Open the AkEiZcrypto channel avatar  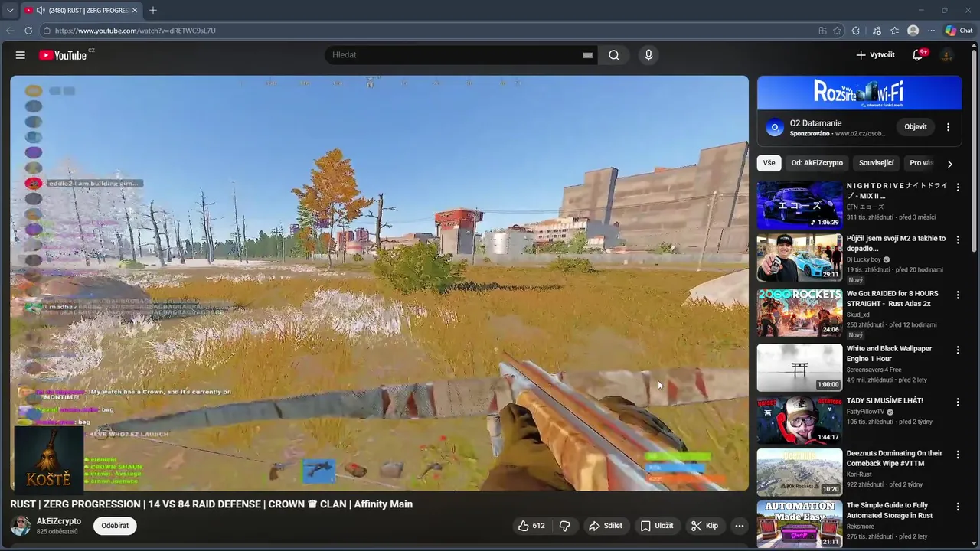click(x=21, y=526)
